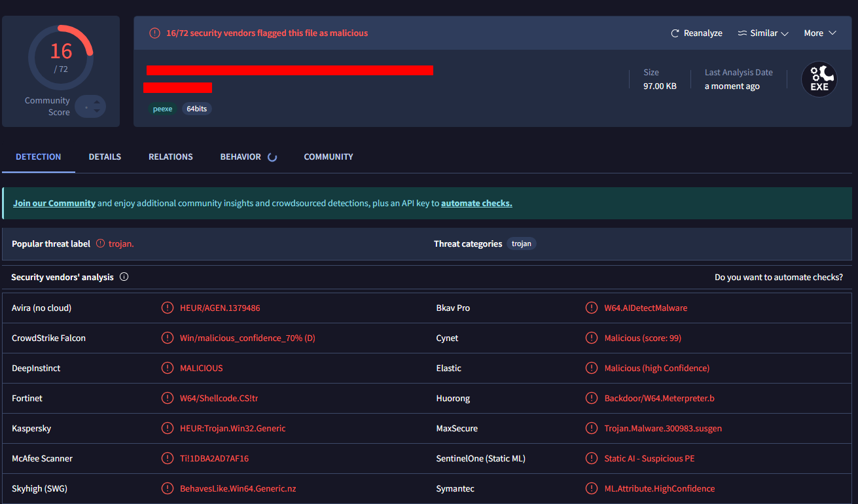Screen dimensions: 858x504
Task: Click Do you want to automate checks?
Action: click(779, 278)
